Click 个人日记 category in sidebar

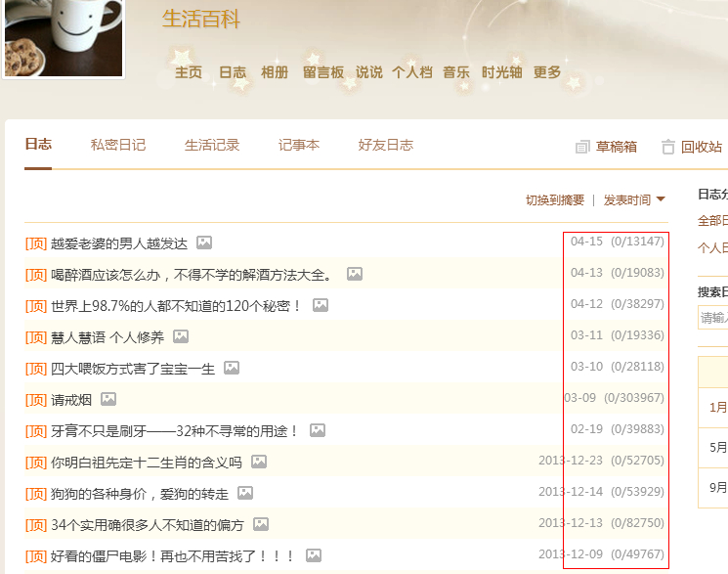pos(712,247)
